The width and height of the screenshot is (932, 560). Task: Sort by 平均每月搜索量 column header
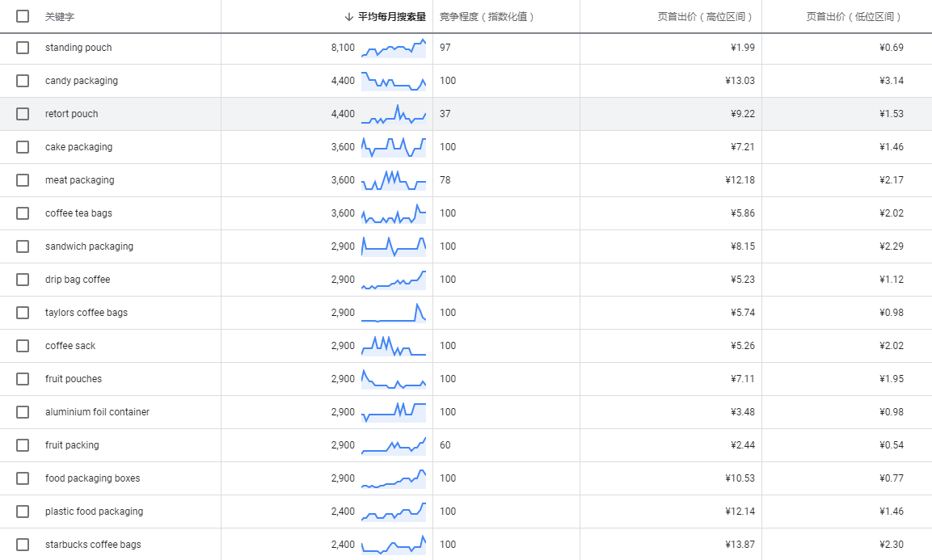click(392, 16)
